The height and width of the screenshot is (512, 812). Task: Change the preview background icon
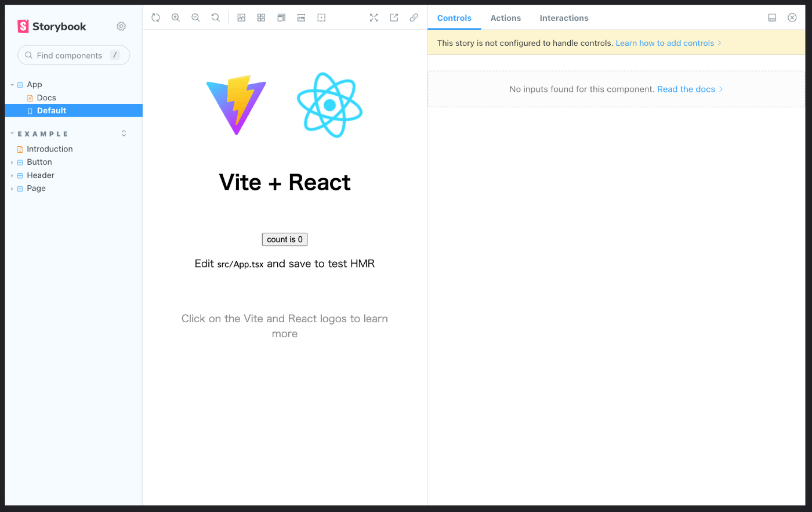(241, 18)
